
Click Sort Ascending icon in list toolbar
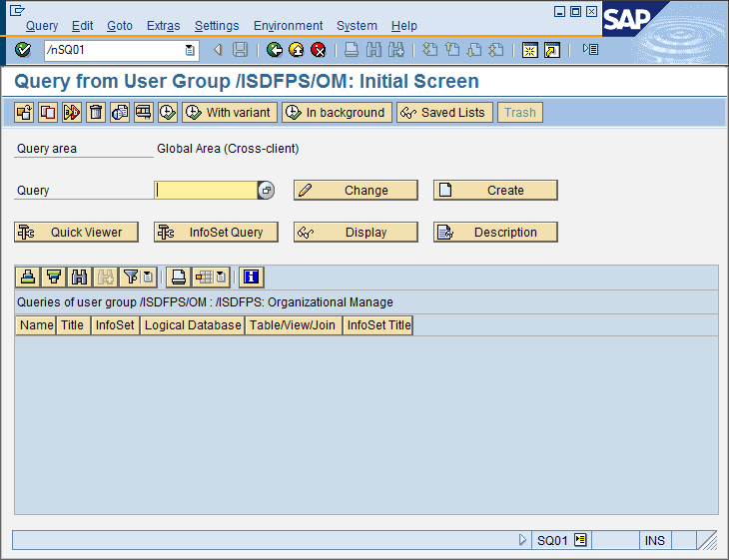[x=28, y=277]
